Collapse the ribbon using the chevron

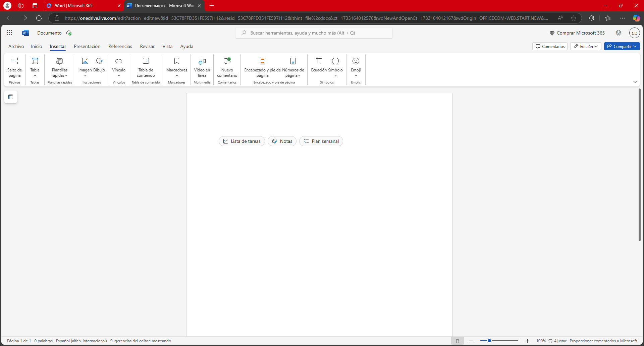pyautogui.click(x=635, y=82)
